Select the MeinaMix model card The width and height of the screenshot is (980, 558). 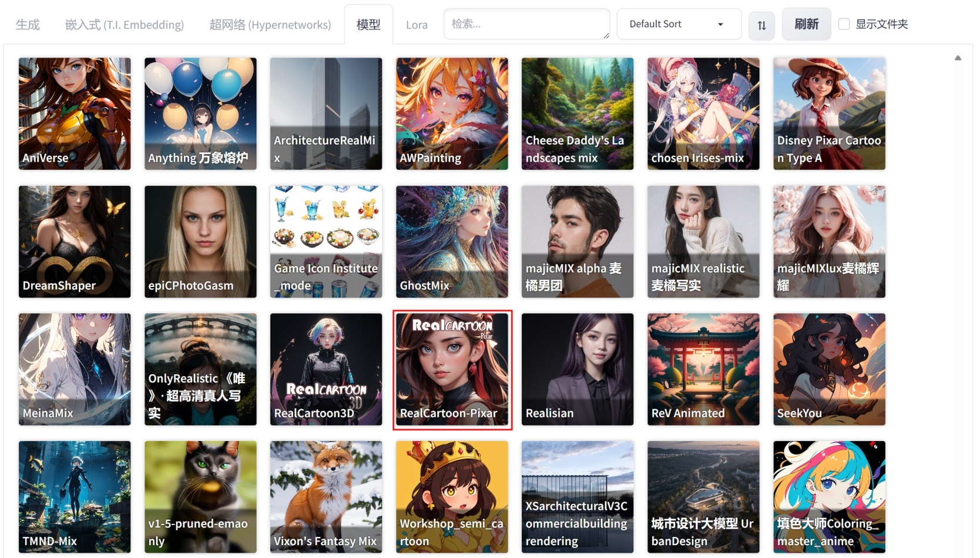pyautogui.click(x=75, y=369)
